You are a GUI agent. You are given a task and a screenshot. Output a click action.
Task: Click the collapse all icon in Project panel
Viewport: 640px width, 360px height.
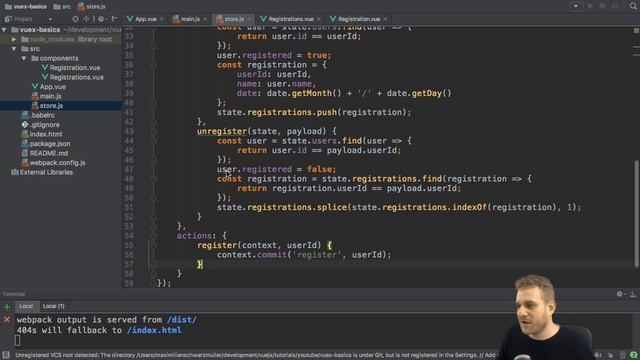86,19
